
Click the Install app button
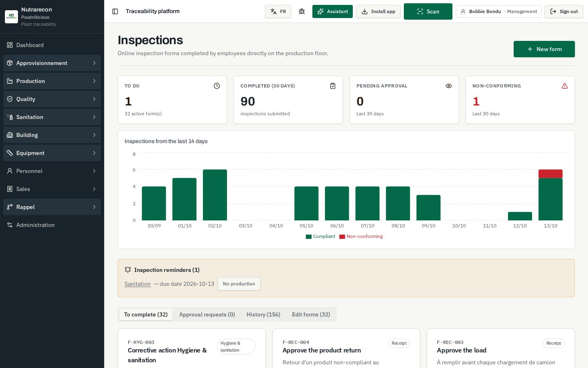[x=378, y=11]
